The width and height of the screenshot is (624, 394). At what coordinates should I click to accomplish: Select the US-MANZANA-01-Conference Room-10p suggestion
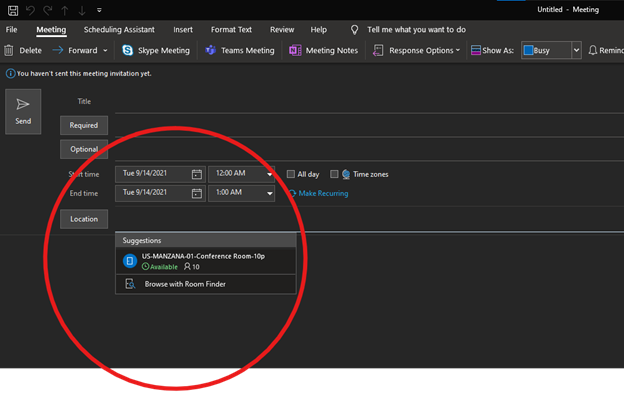(206, 261)
